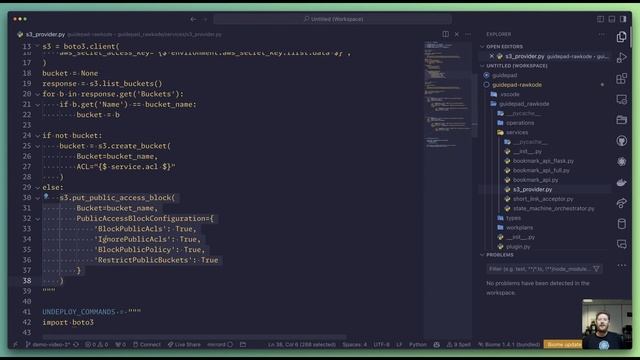
Task: Click Connect in the status bar
Action: click(147, 344)
